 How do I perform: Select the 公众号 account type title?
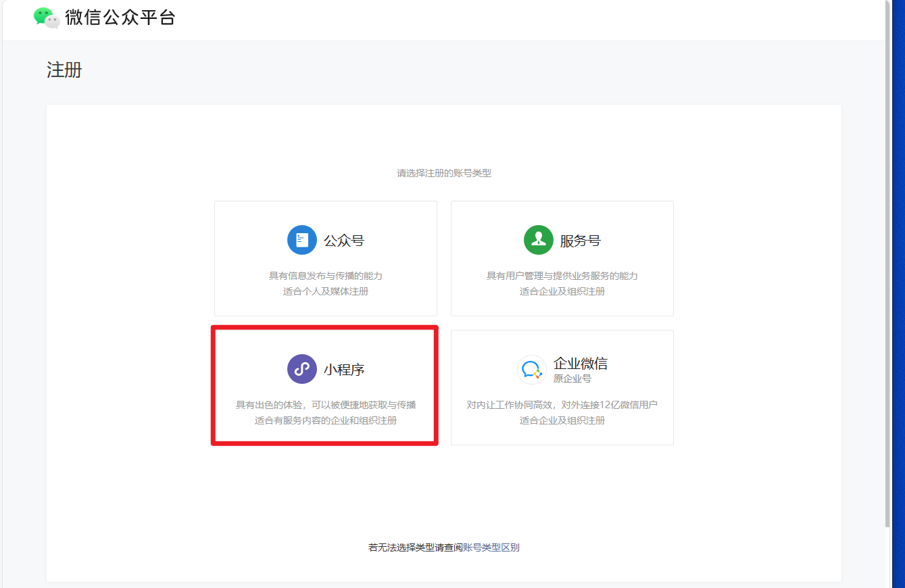344,241
